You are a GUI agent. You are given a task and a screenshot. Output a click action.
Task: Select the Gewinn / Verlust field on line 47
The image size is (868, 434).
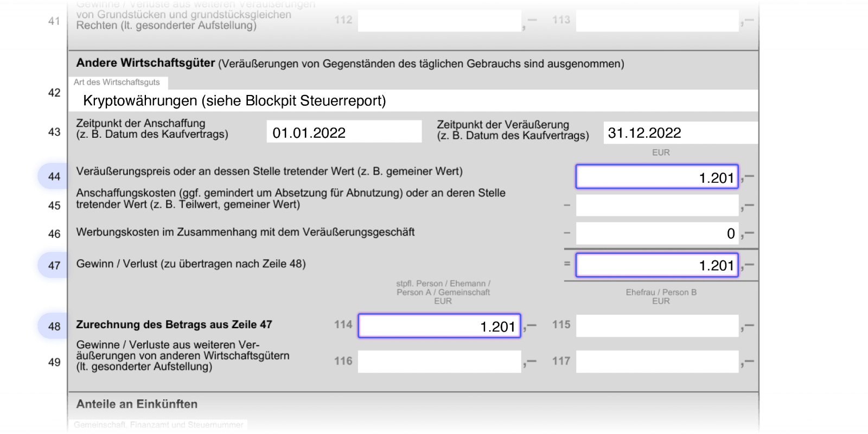point(657,265)
